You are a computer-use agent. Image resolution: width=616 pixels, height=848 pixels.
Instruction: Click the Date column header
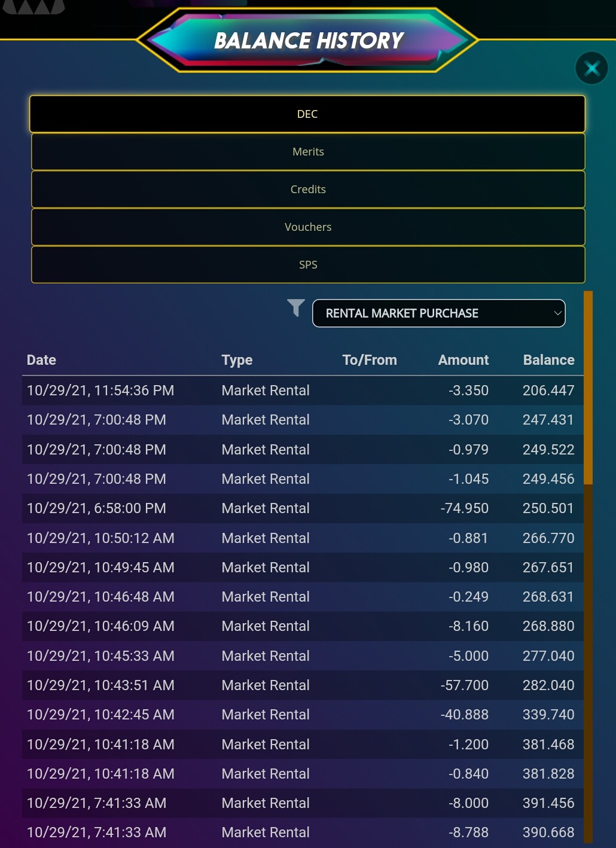click(x=41, y=360)
